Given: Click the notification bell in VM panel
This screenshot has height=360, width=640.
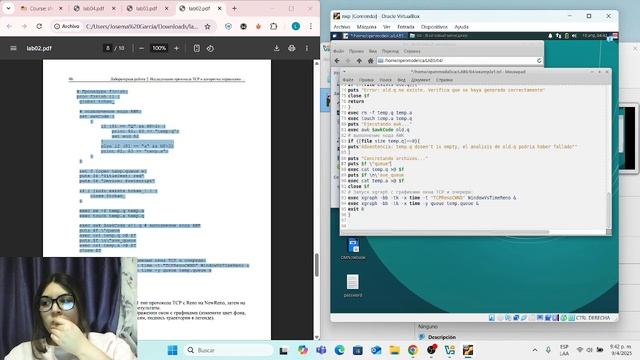Looking at the screenshot, I should tap(550, 36).
